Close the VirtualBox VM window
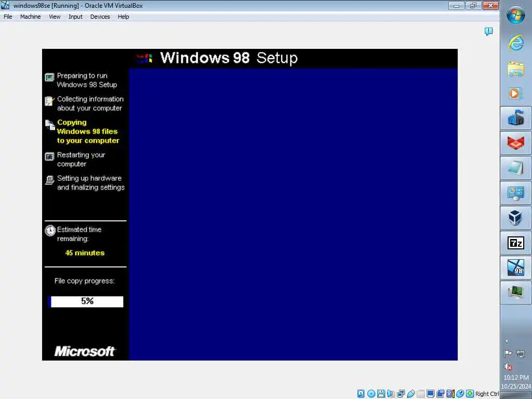 point(490,5)
